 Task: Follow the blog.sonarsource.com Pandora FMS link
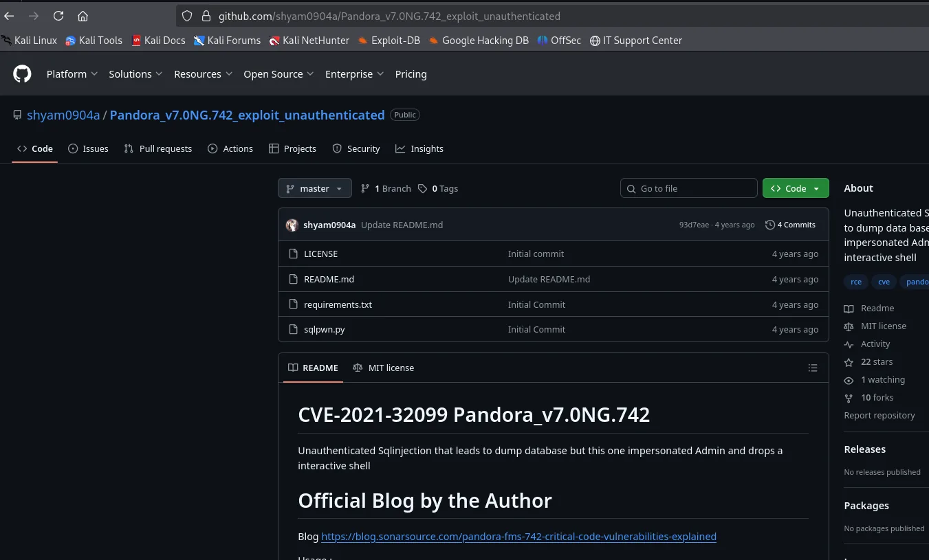(518, 536)
